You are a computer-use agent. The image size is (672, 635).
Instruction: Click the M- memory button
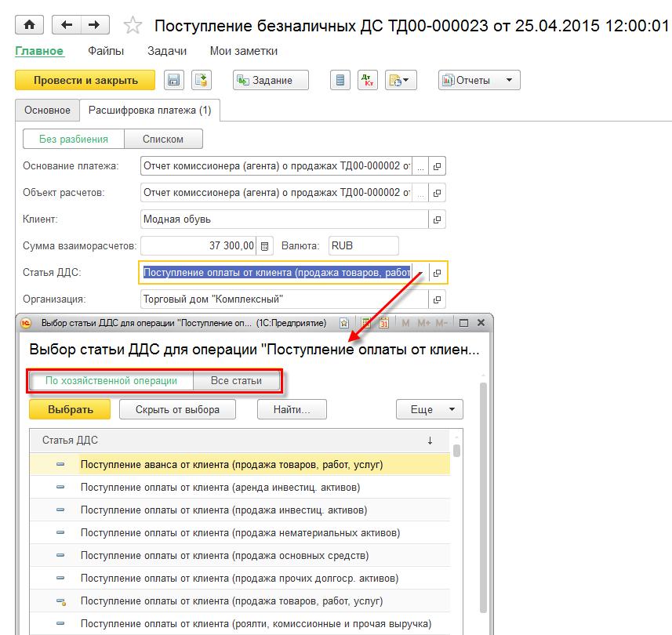click(441, 323)
